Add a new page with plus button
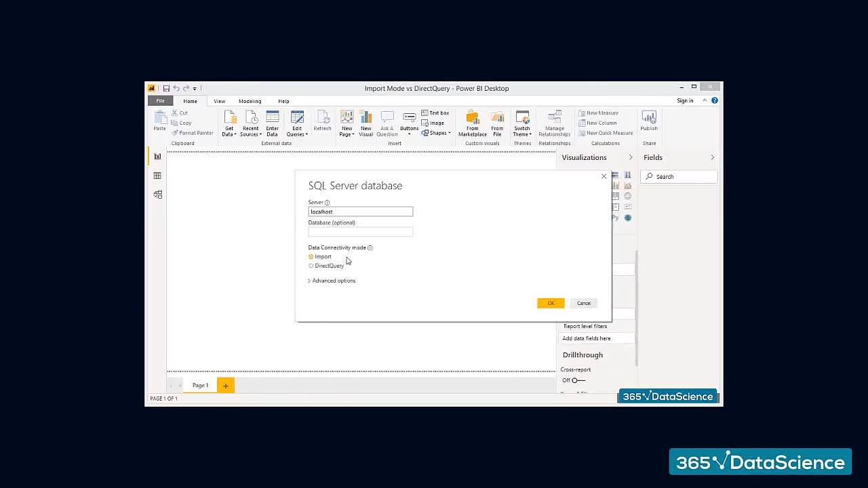 tap(226, 385)
